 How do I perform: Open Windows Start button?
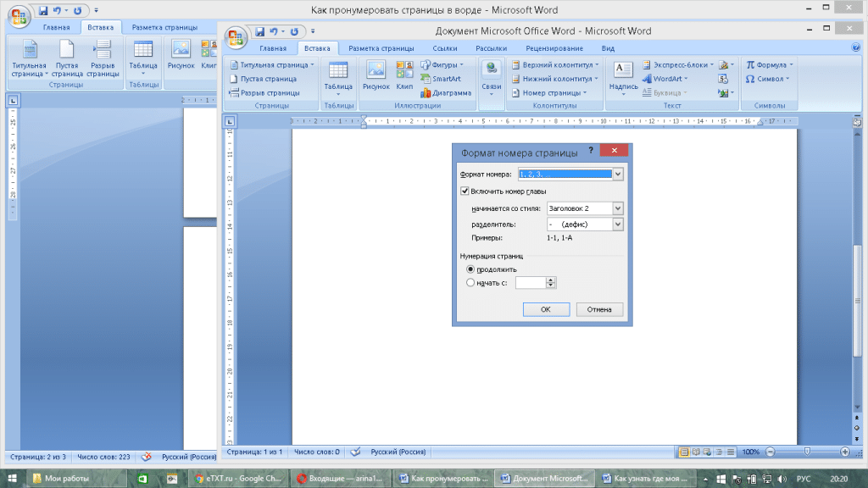click(x=12, y=479)
